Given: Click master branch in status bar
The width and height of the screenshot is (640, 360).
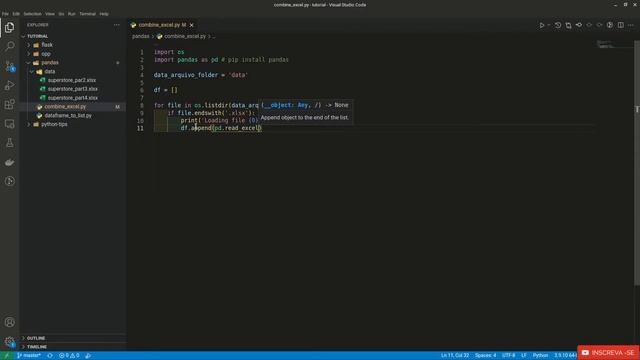Looking at the screenshot, I should pos(29,356).
